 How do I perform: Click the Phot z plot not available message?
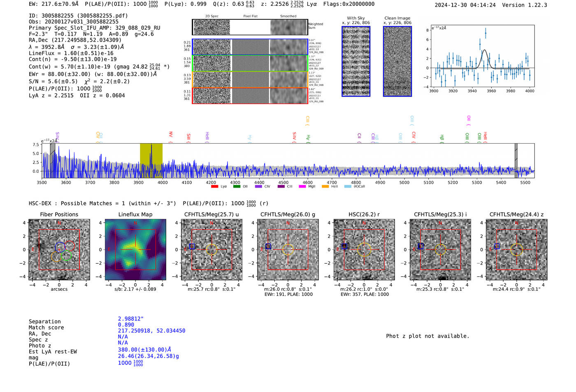pos(427,336)
